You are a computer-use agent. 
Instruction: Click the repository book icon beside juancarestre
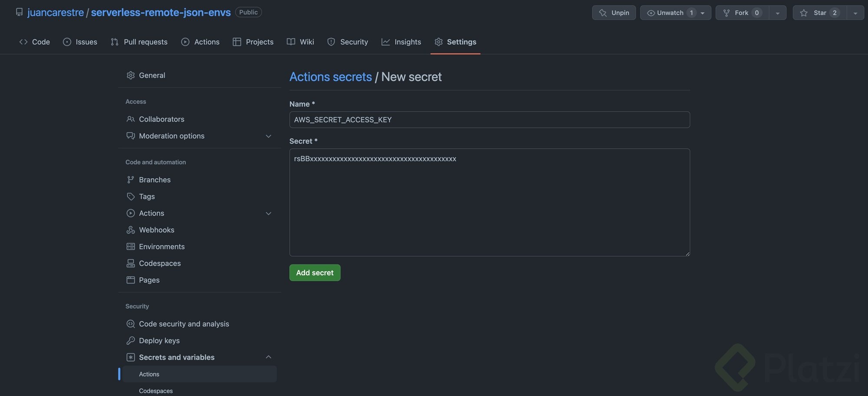pos(19,12)
